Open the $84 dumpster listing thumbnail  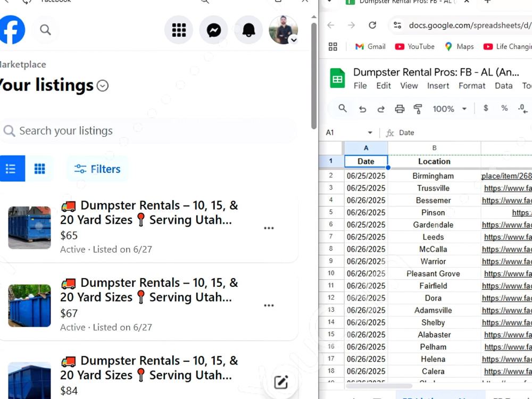29,380
